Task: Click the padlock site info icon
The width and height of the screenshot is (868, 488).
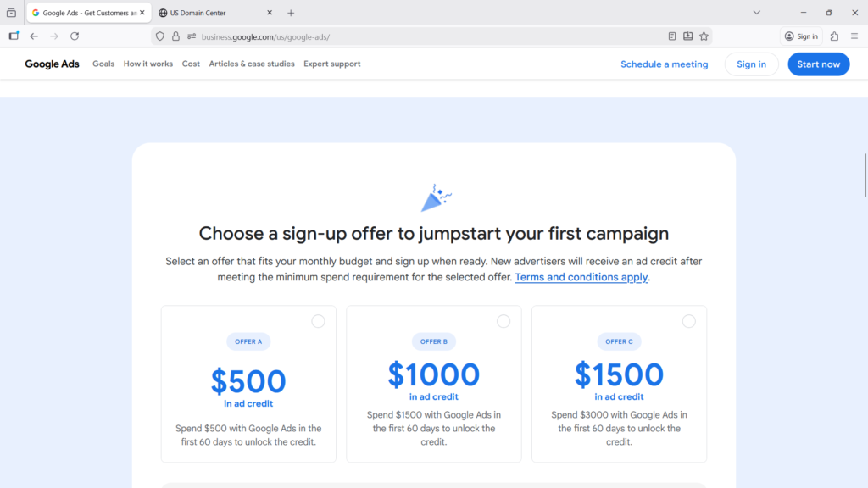Action: [175, 36]
